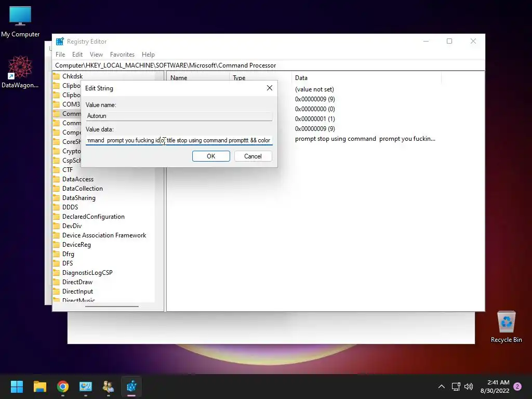
Task: Select the DirectDraw registry key
Action: [77, 282]
